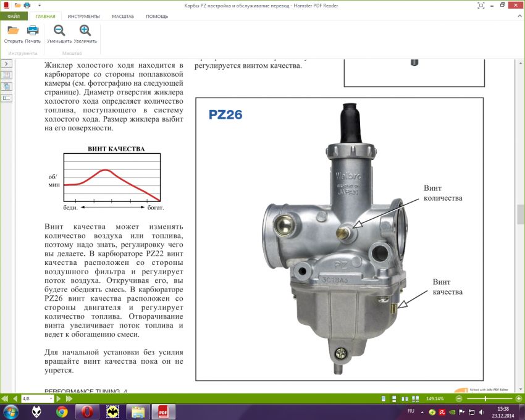The height and width of the screenshot is (420, 525).
Task: Click the PZ26 heading in document
Action: 225,114
